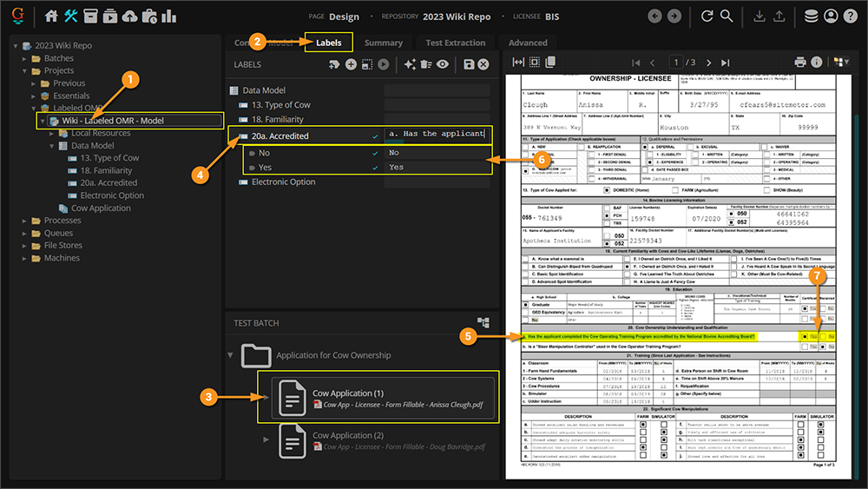
Task: Click the fit-width icon in viewer
Action: pyautogui.click(x=519, y=63)
